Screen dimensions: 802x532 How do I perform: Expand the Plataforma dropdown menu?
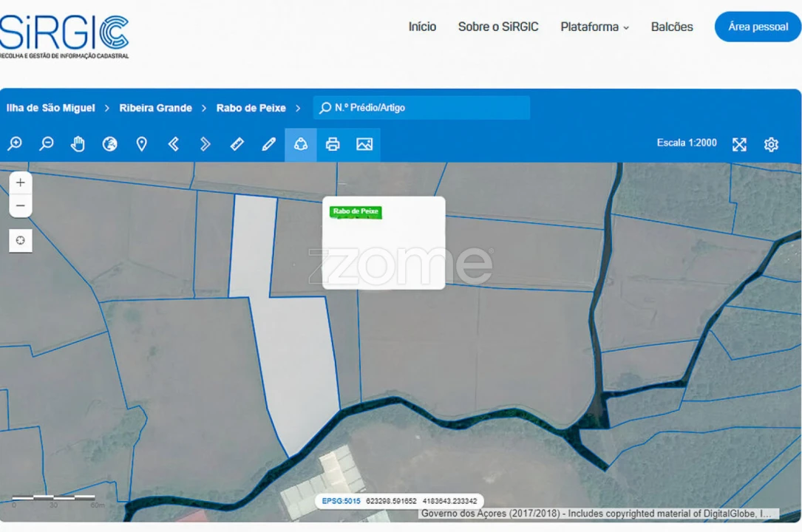coord(594,27)
